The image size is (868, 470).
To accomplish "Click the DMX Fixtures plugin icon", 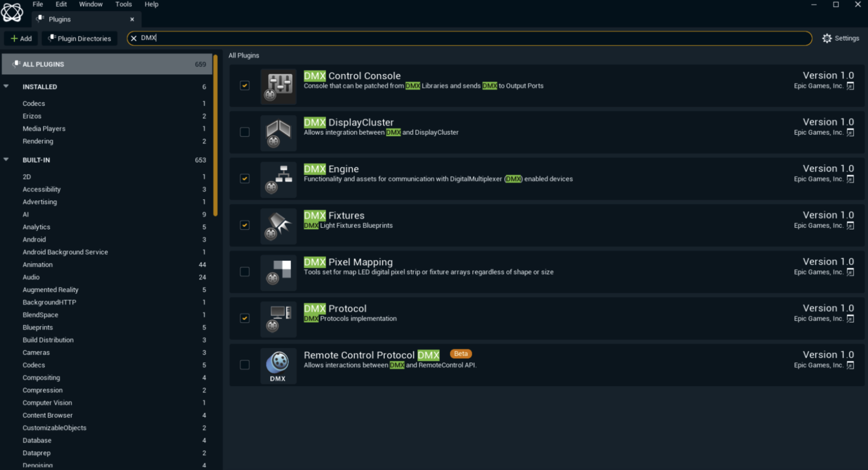I will [x=278, y=226].
